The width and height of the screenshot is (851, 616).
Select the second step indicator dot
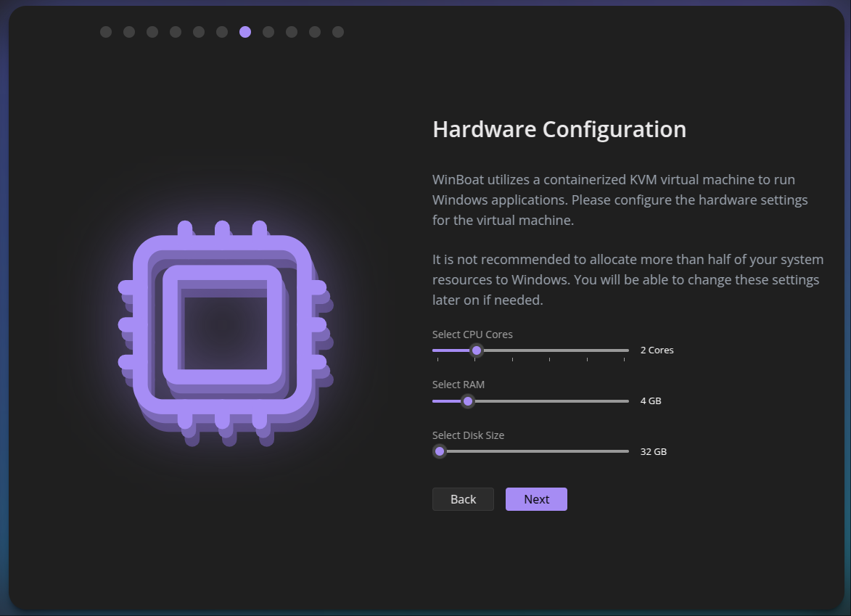(129, 32)
